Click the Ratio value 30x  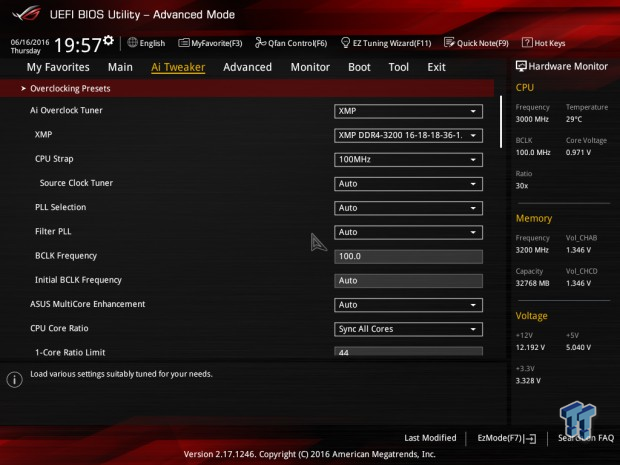[x=522, y=185]
